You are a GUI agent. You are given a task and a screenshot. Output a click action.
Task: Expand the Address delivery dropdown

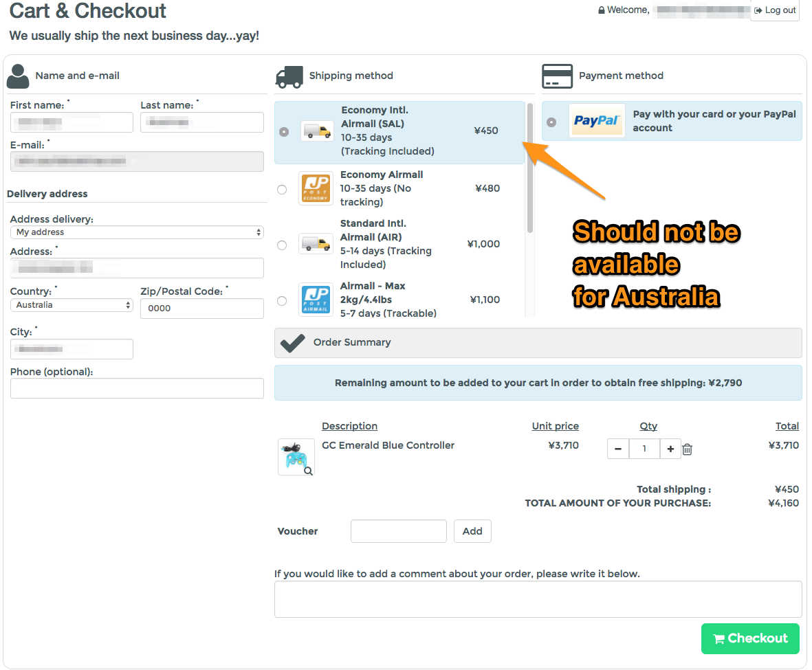[137, 232]
